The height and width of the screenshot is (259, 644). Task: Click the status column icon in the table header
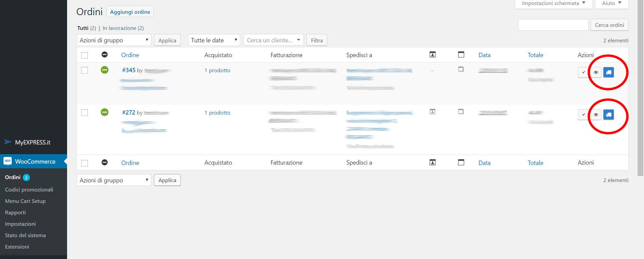point(105,54)
